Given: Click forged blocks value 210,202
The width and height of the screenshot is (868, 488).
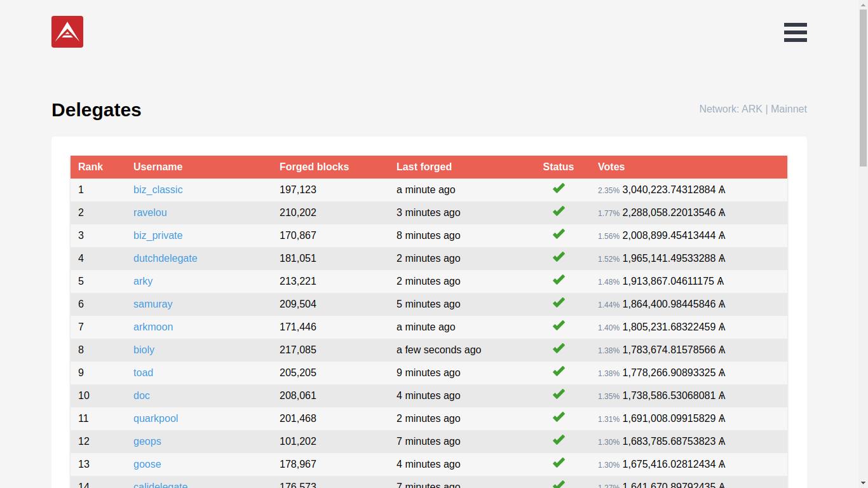Looking at the screenshot, I should [x=298, y=213].
